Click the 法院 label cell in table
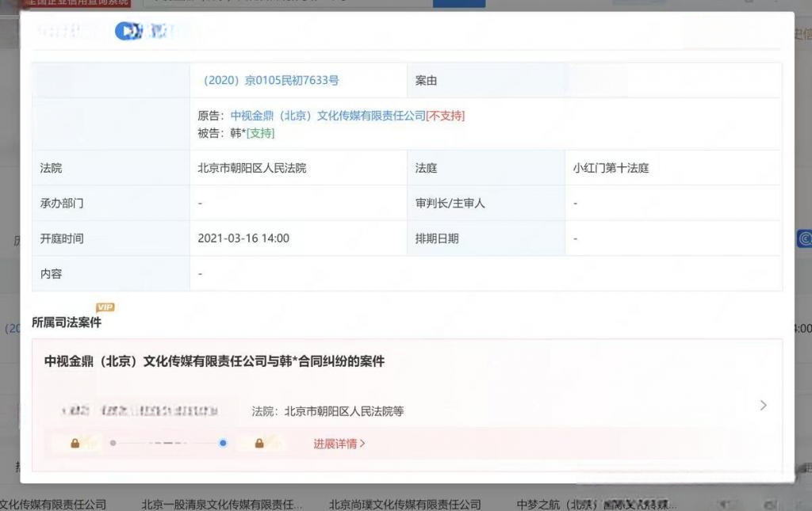Image resolution: width=812 pixels, height=511 pixels. (111, 168)
